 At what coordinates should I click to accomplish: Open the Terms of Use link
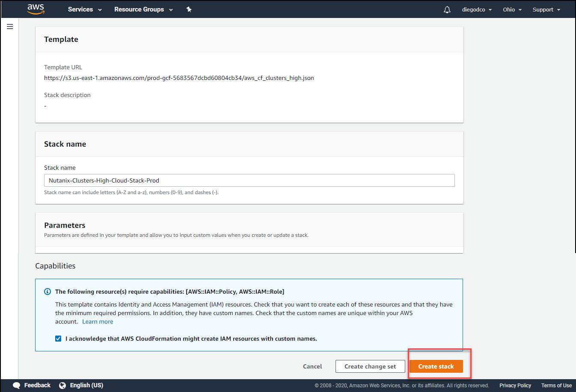556,385
